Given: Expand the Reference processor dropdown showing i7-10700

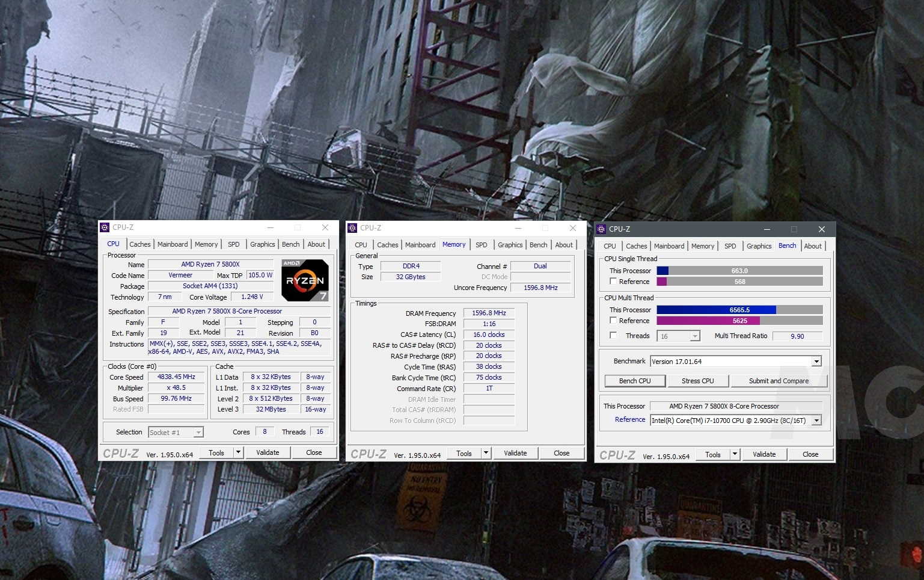Looking at the screenshot, I should (x=816, y=421).
